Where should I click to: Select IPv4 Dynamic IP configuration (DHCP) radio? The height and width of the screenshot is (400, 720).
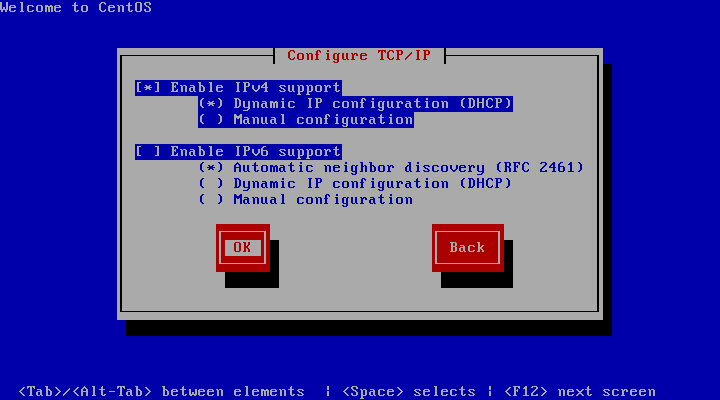(x=355, y=104)
